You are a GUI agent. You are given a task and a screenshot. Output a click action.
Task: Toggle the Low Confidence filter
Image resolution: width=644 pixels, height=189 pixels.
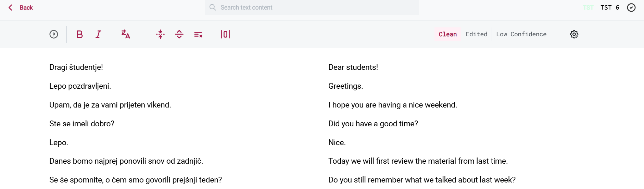pyautogui.click(x=521, y=34)
